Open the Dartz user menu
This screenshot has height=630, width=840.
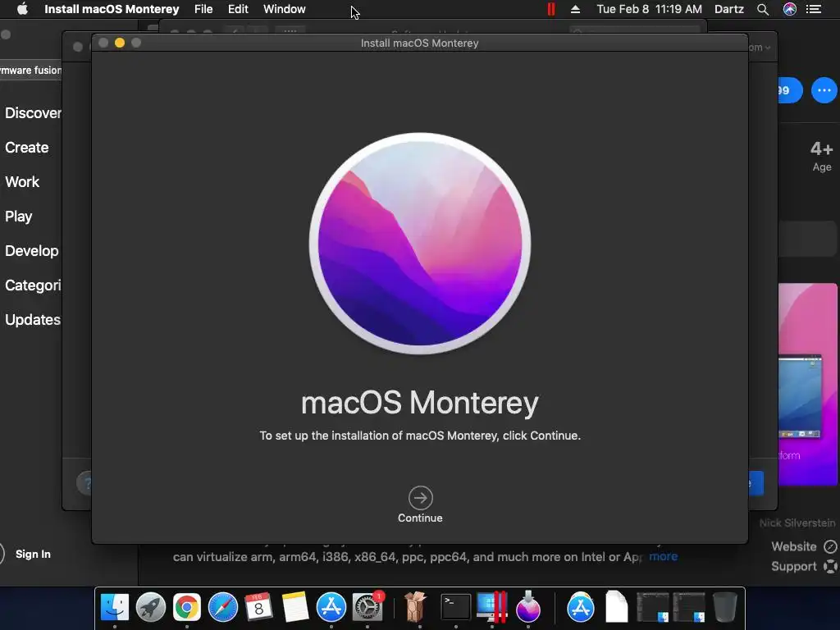tap(729, 9)
